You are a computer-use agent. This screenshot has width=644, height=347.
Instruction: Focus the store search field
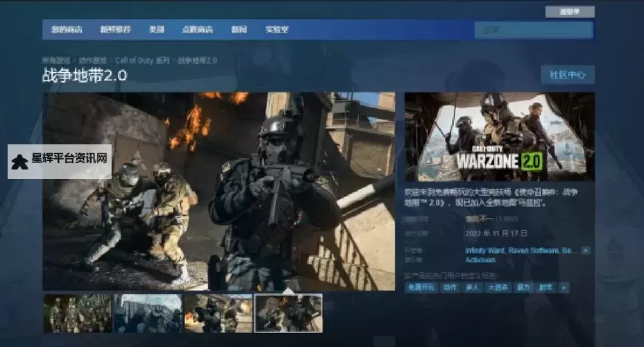click(534, 30)
